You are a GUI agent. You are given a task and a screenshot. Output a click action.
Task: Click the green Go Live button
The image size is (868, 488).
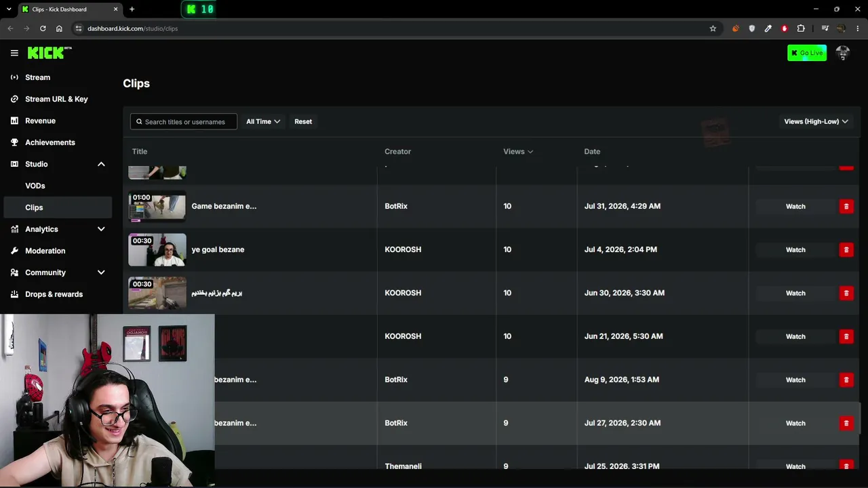(x=807, y=53)
